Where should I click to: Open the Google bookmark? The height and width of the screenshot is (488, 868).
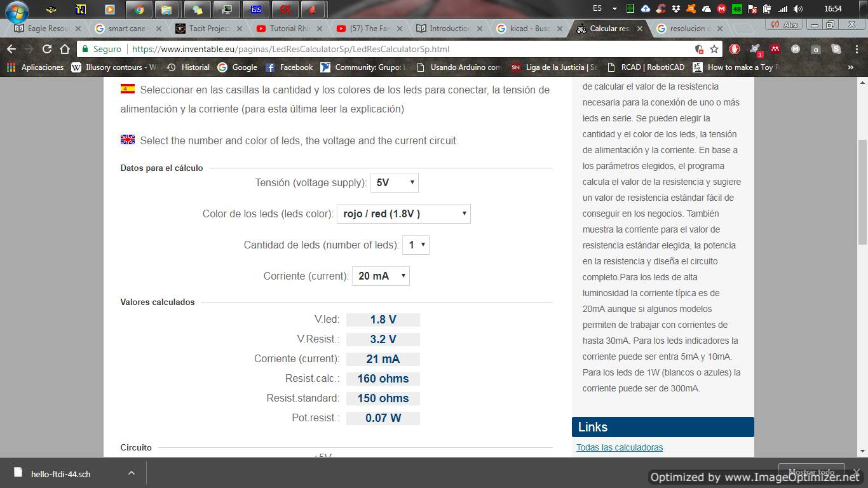238,67
